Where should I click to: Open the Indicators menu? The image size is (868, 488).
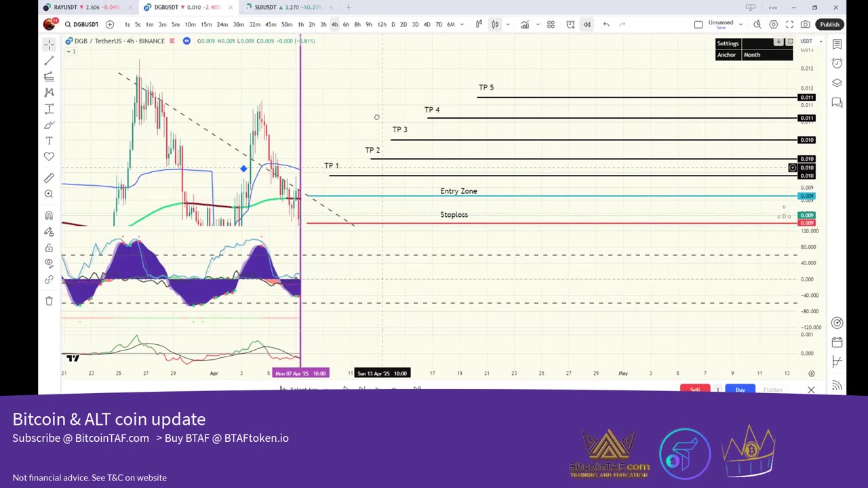[x=525, y=24]
